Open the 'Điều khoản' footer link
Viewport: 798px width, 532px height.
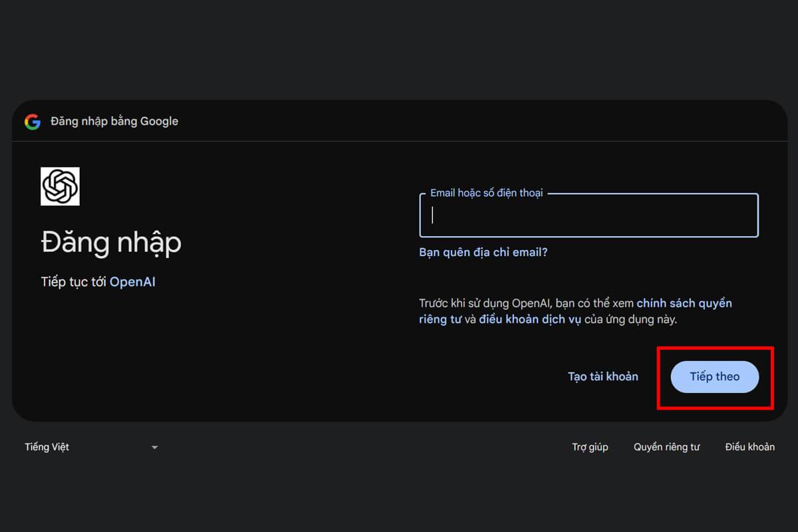[749, 447]
